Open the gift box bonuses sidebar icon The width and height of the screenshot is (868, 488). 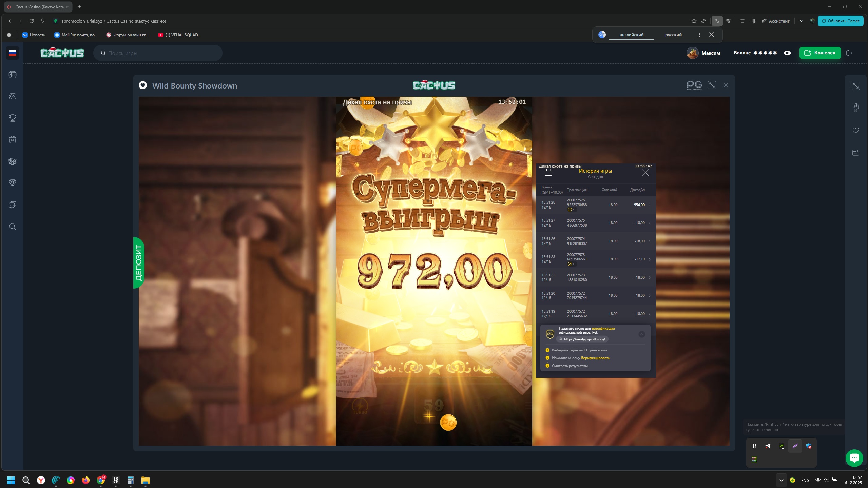[x=13, y=140]
